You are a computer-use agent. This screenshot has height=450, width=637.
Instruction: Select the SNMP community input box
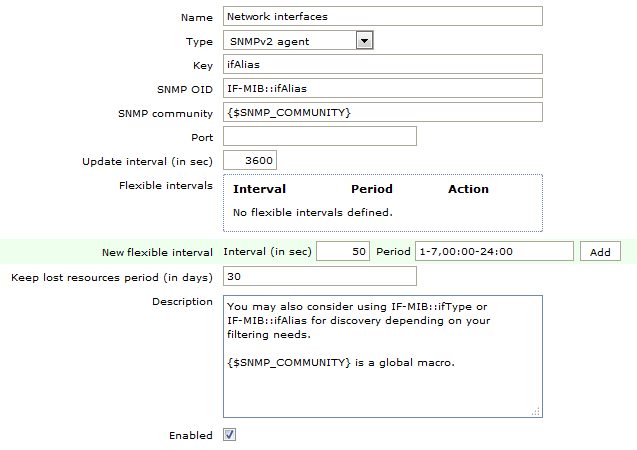pos(382,112)
